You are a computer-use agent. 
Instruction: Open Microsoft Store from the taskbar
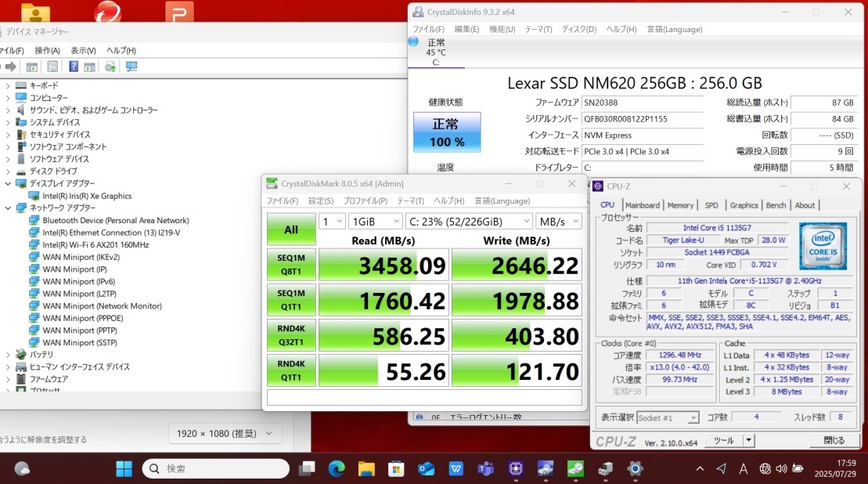pyautogui.click(x=396, y=468)
